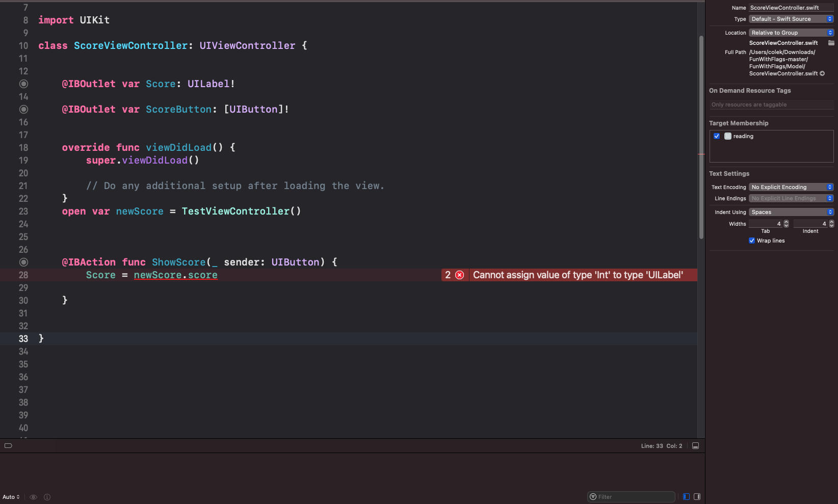Toggle target membership for reading
The image size is (838, 504).
[x=717, y=136]
